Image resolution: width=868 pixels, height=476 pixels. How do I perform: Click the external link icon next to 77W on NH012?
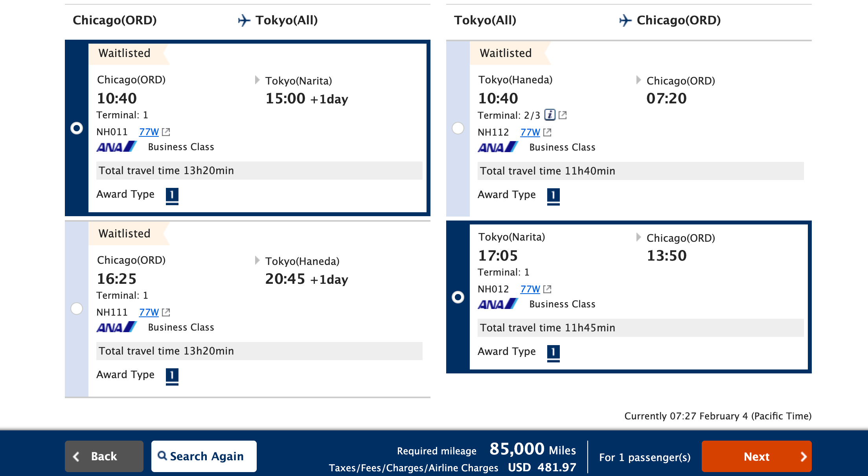coord(548,289)
